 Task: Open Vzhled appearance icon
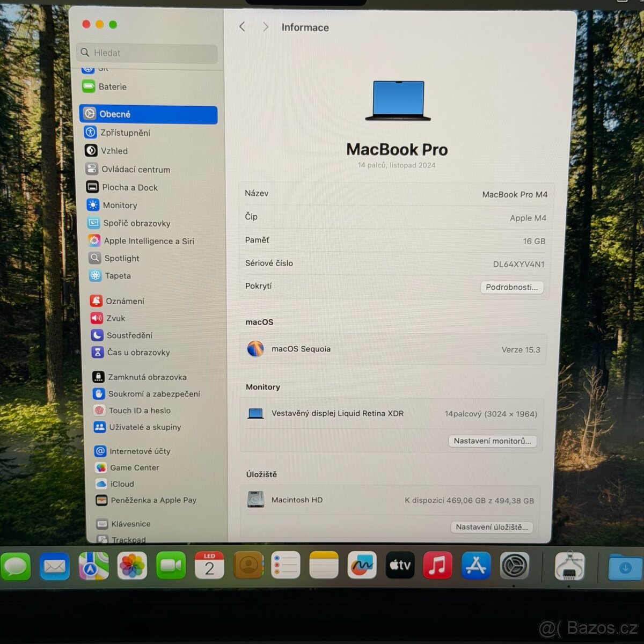coord(91,151)
